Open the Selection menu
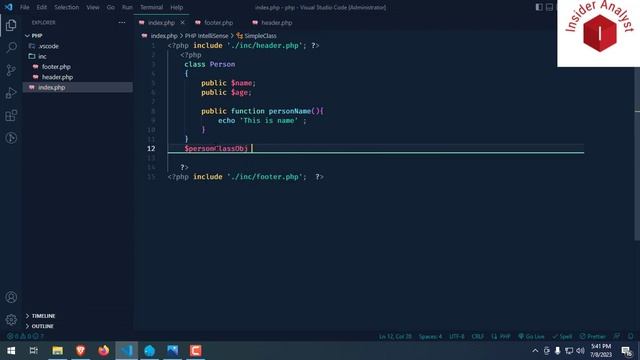 pos(67,7)
